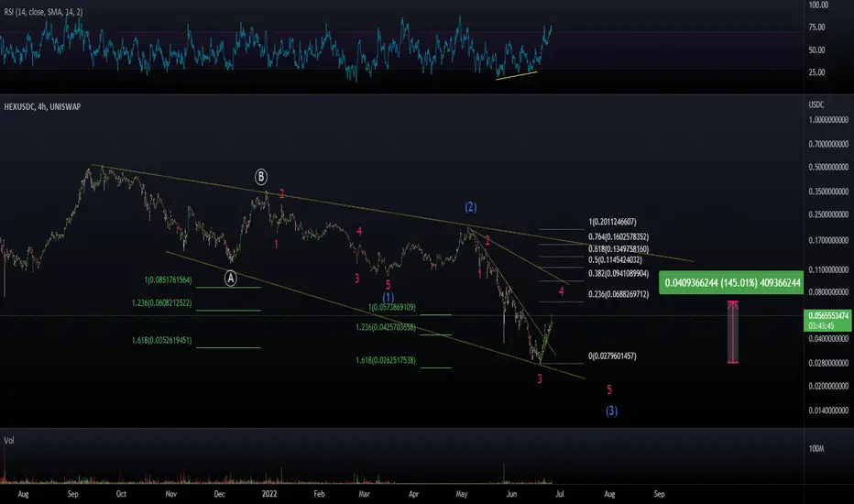Select the circled B wave label
Screen dimensions: 854x504
point(261,177)
